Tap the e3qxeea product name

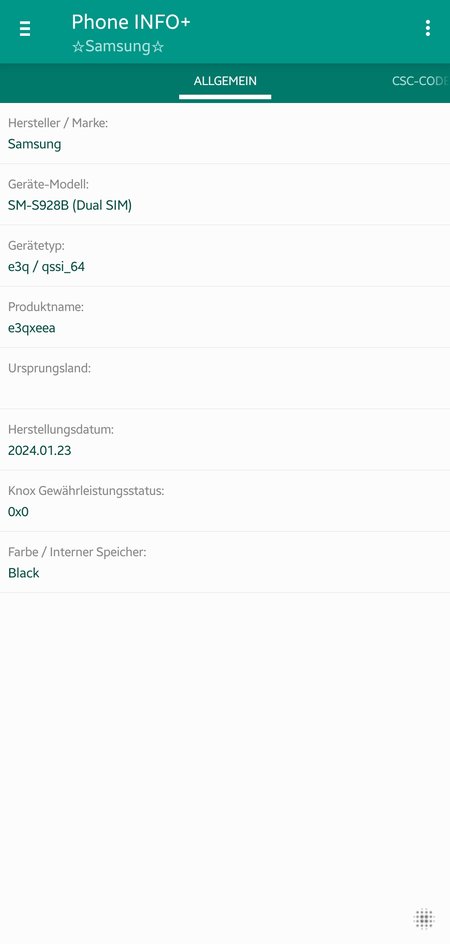(32, 328)
